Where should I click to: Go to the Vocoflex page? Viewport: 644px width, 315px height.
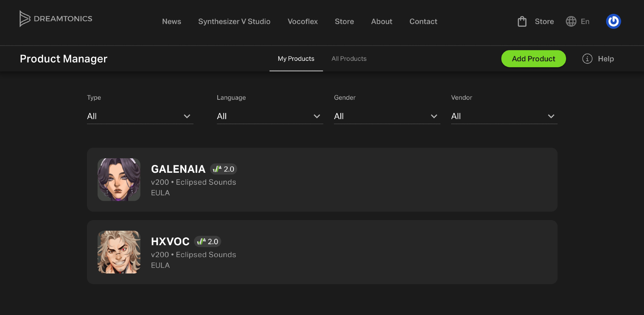[302, 22]
